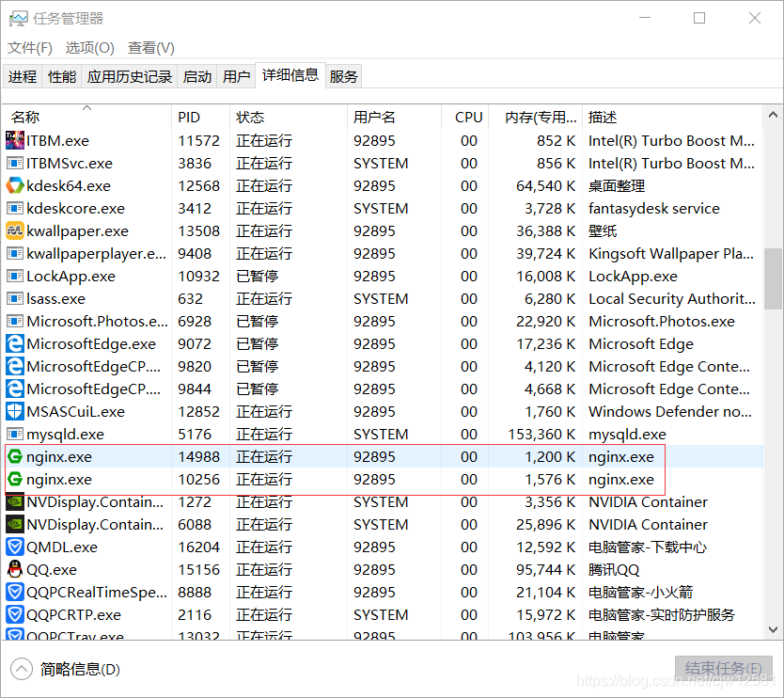Image resolution: width=784 pixels, height=698 pixels.
Task: Click the LockApp.exe window icon
Action: (x=14, y=277)
